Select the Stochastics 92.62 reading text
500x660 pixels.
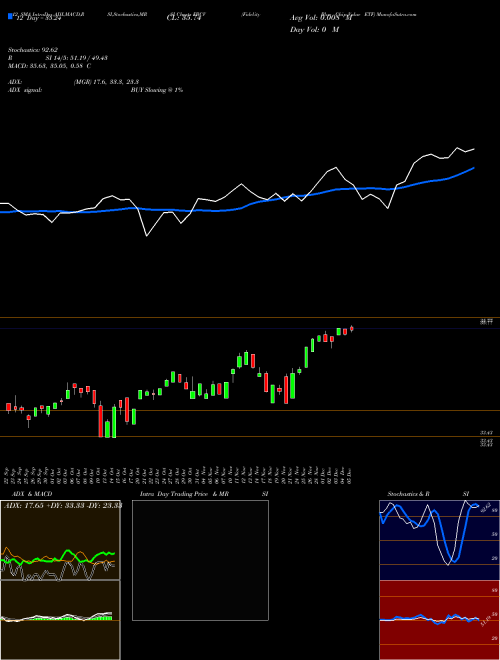33,50
